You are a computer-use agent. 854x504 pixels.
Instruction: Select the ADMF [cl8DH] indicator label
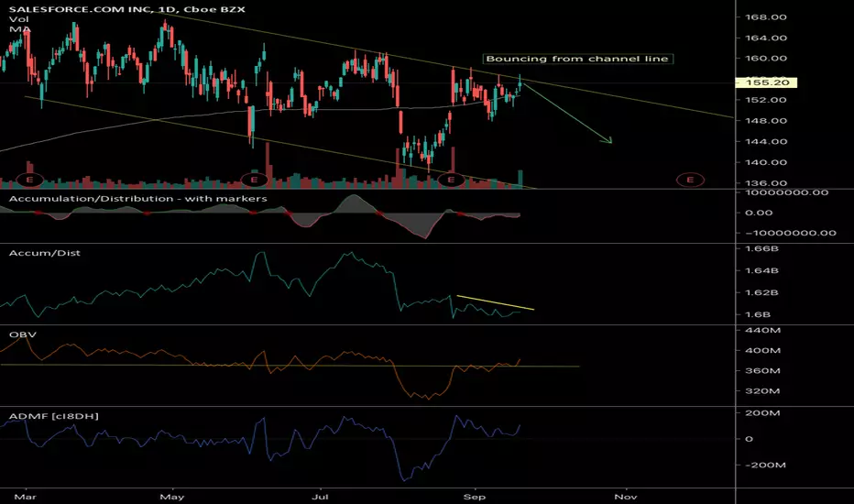click(54, 416)
